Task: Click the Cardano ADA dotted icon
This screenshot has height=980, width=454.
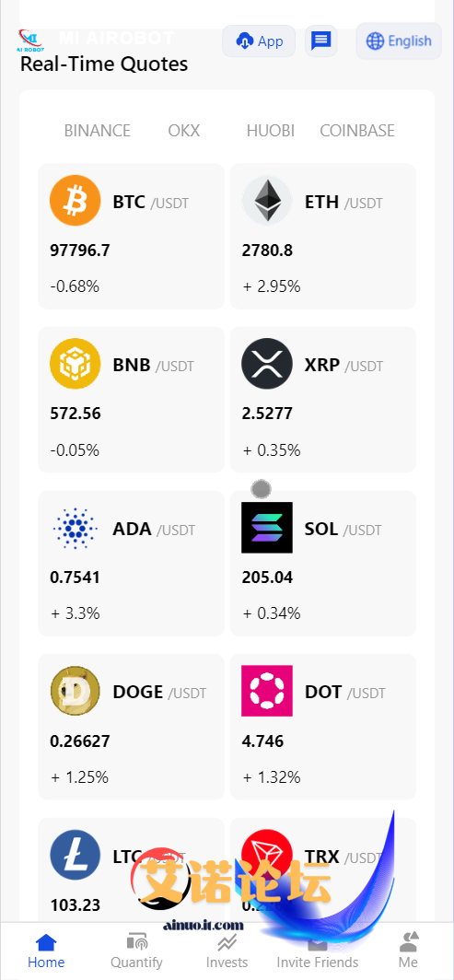Action: (x=75, y=528)
